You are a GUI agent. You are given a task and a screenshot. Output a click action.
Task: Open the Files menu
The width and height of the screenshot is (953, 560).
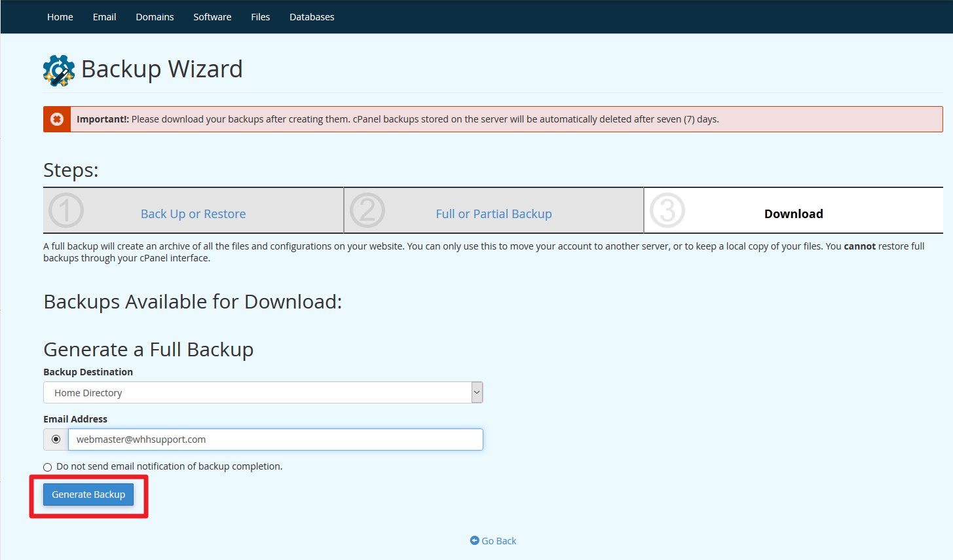[x=260, y=17]
